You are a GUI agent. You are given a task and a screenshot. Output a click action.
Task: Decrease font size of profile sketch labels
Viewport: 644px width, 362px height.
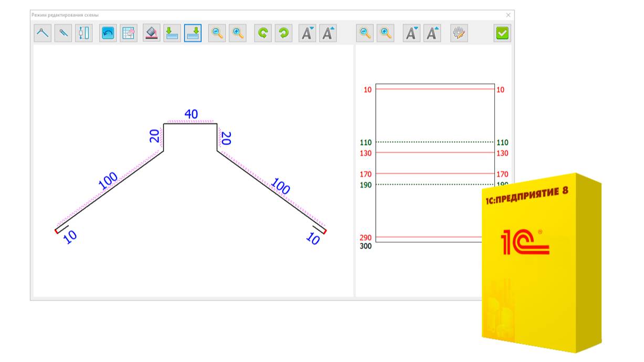coord(308,33)
